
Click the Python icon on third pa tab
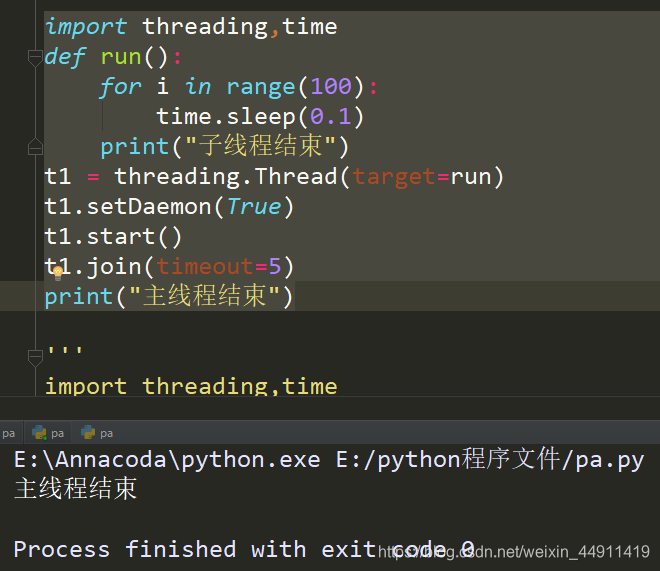pyautogui.click(x=88, y=433)
